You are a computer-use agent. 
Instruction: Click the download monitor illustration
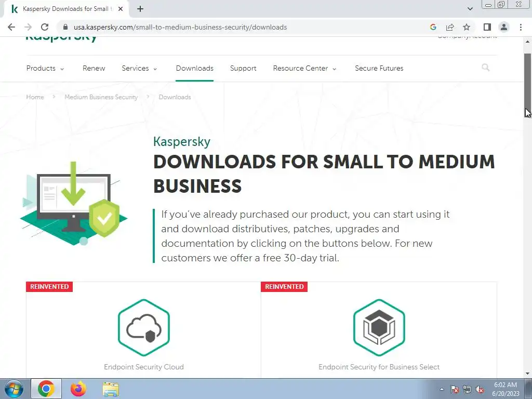[x=74, y=203]
